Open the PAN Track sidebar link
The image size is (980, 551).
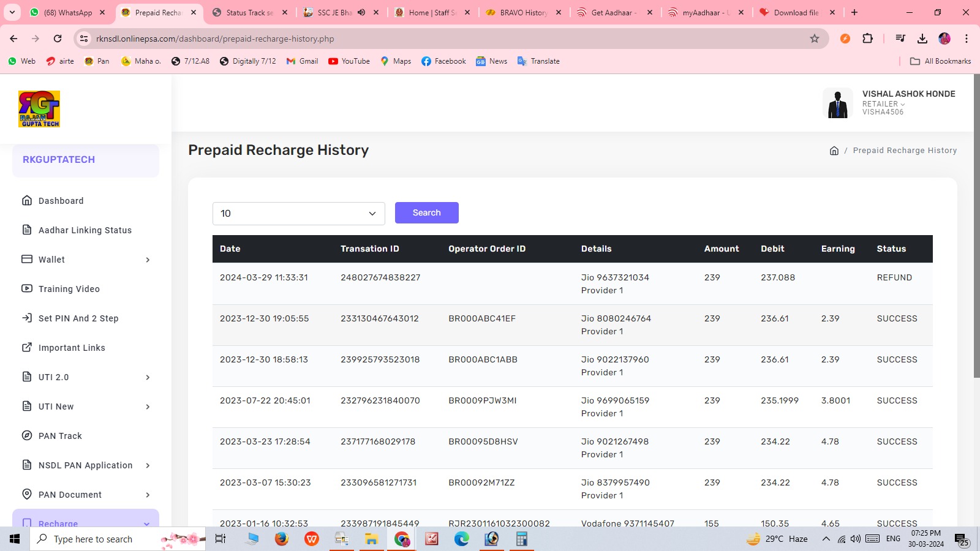coord(60,436)
